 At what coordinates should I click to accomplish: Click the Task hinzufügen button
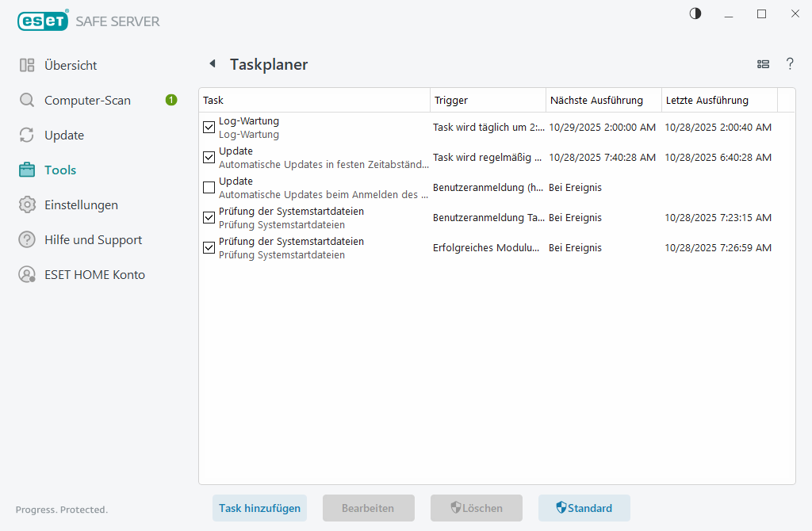[x=259, y=508]
